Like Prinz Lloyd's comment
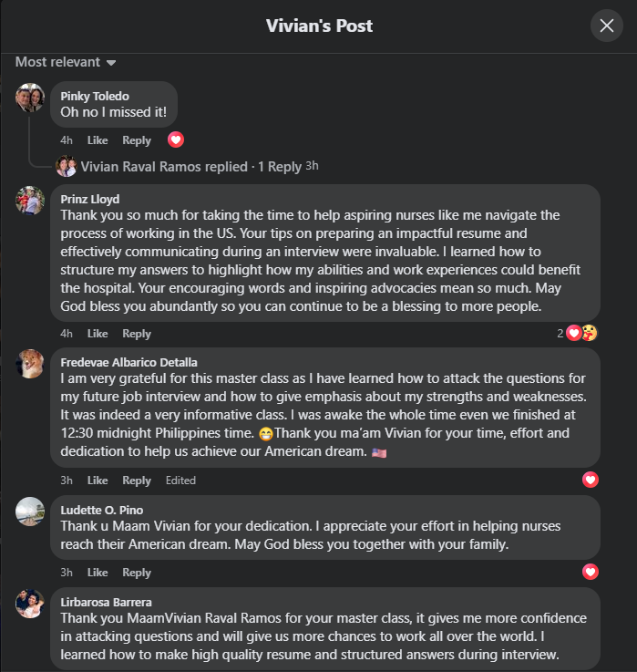Screen dimensions: 637x672 pyautogui.click(x=98, y=334)
